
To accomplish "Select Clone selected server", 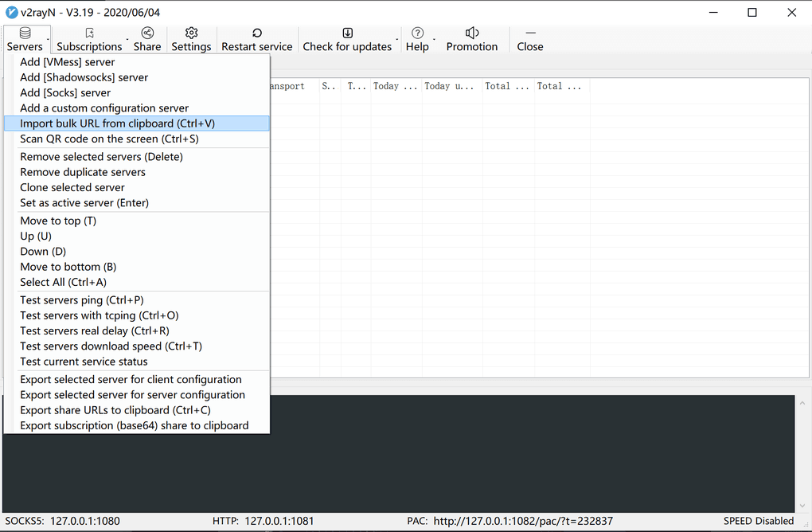I will pos(137,187).
